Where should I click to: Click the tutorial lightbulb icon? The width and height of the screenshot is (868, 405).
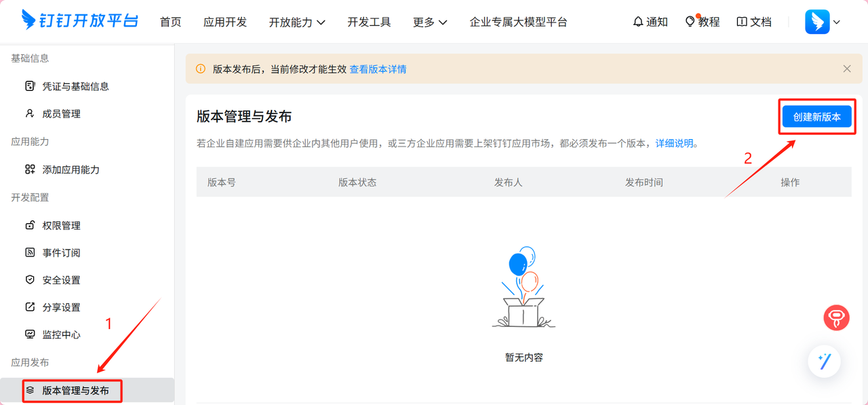690,22
